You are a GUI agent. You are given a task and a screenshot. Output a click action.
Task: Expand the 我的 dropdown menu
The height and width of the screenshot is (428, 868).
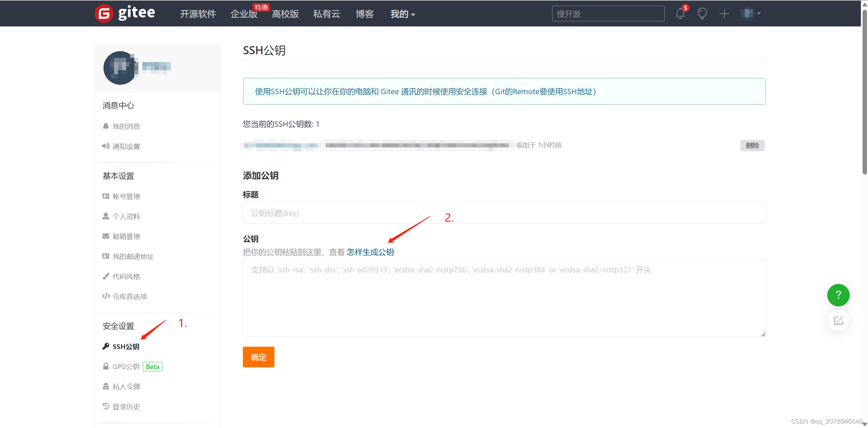[x=403, y=14]
